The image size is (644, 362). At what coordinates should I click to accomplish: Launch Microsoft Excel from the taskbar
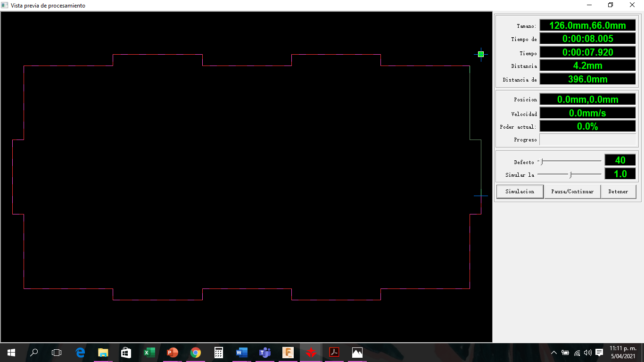tap(149, 353)
